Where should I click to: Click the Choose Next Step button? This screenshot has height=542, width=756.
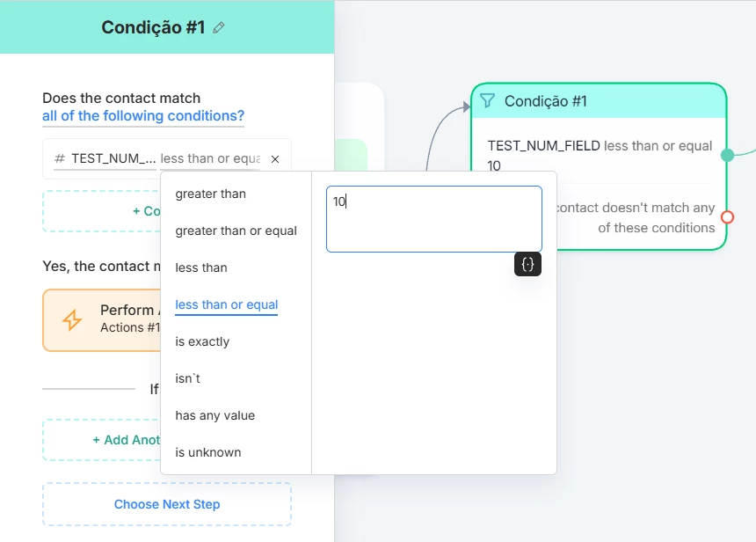tap(167, 504)
